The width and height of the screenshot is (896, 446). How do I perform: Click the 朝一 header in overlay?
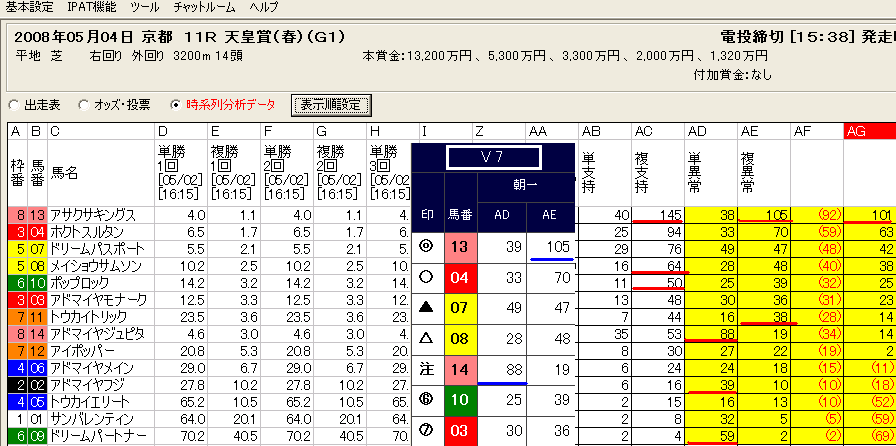click(526, 186)
